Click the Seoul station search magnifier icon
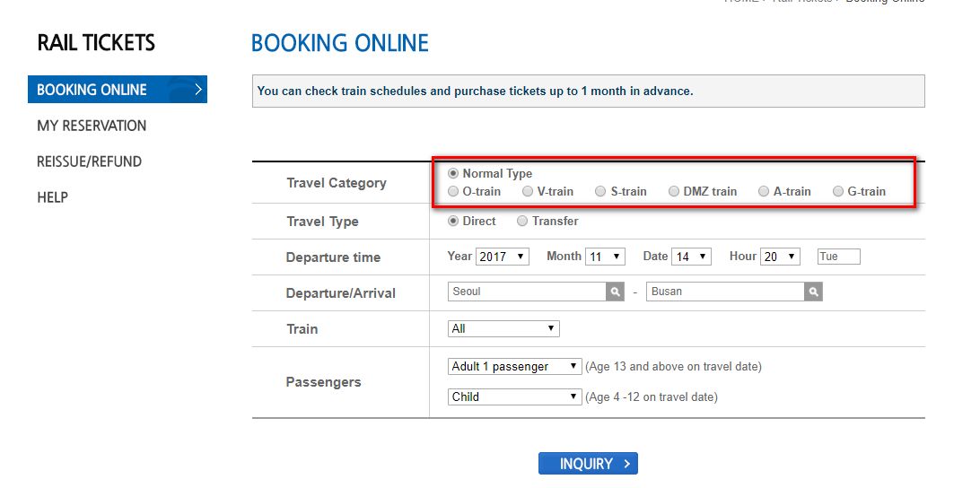Screen dimensions: 980x488 click(615, 292)
